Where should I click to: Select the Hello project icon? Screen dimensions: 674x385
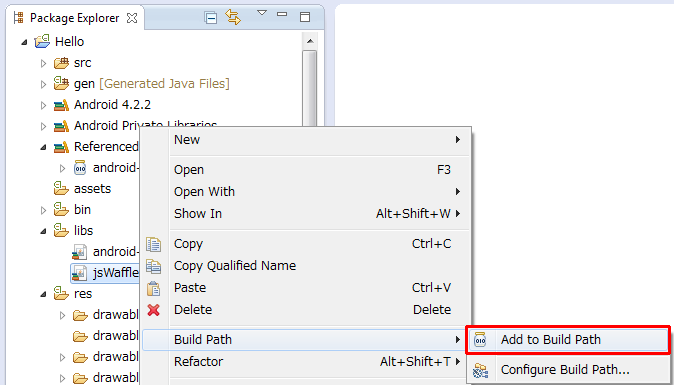pyautogui.click(x=42, y=42)
